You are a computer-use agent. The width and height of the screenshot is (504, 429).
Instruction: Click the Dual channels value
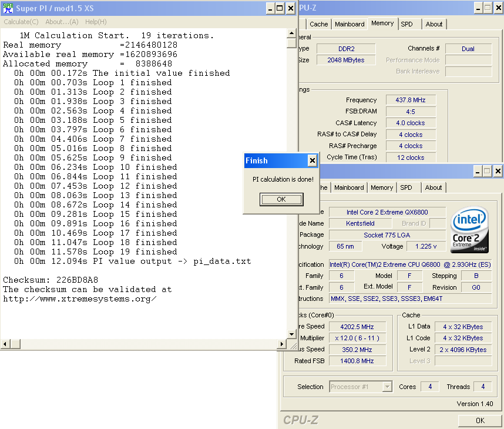(x=468, y=49)
